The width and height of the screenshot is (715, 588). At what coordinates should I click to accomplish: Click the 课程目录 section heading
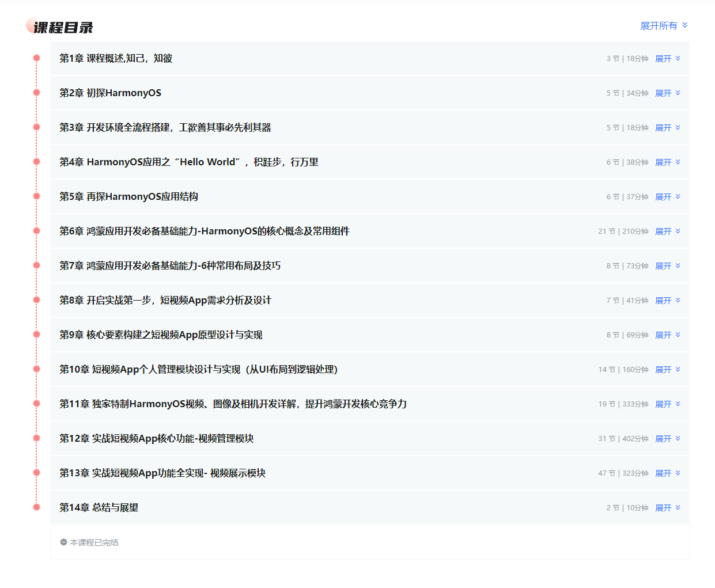coord(63,28)
